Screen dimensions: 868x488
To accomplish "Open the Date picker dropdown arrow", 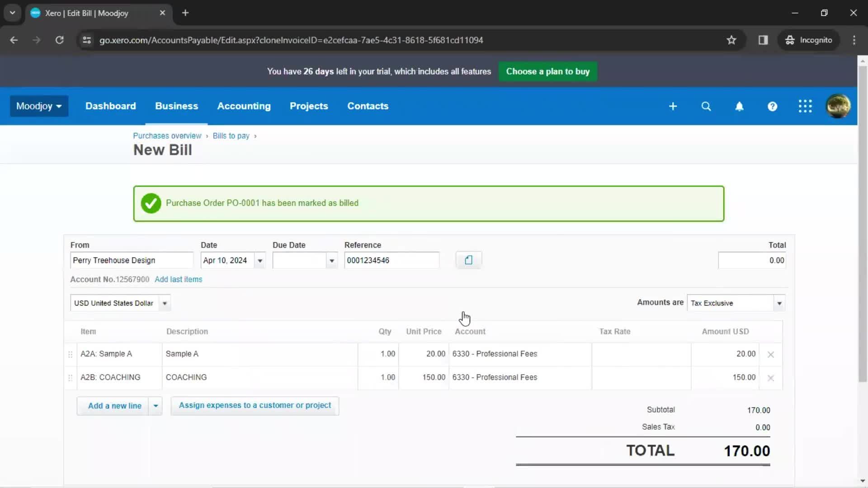I will coord(260,261).
